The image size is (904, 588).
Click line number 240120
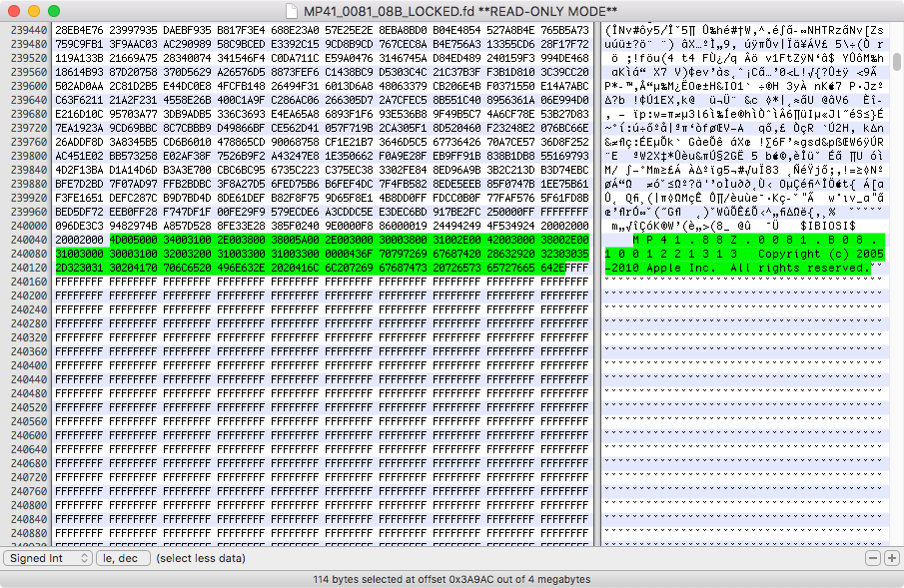(x=29, y=268)
